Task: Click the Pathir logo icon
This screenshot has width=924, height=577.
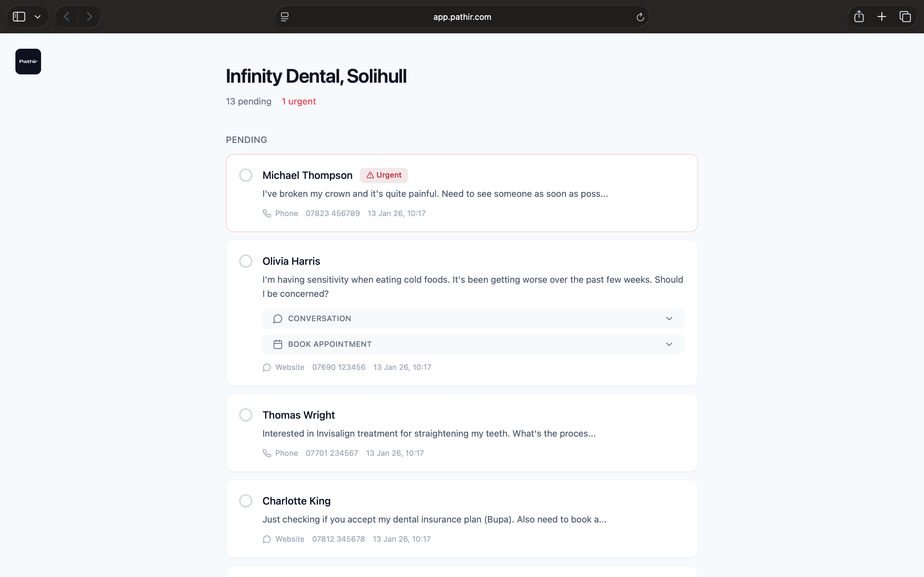Action: pos(28,62)
